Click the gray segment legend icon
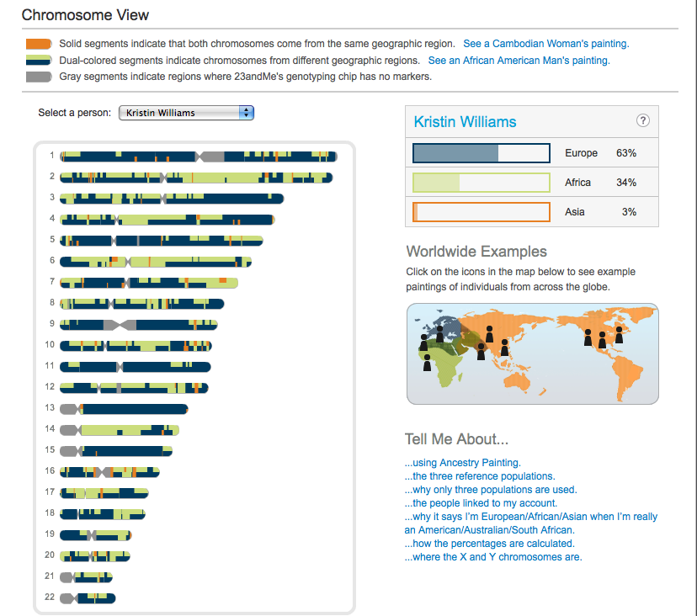 pos(39,77)
